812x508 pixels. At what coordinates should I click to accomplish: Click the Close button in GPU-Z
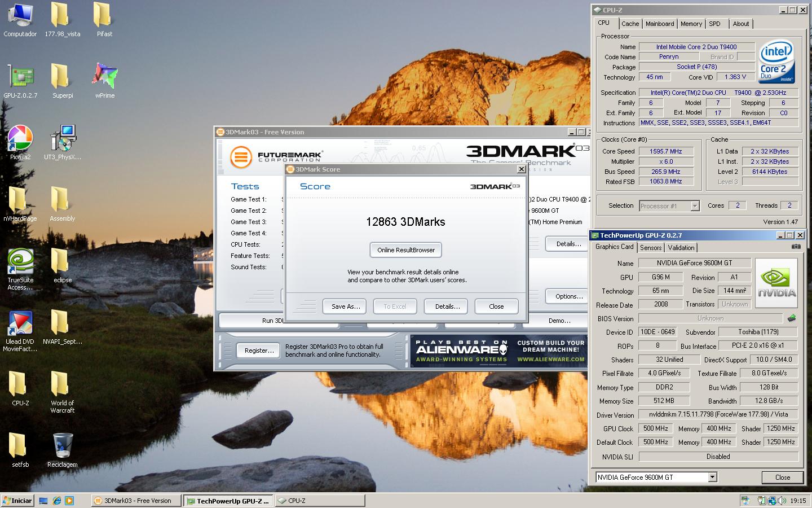pos(783,478)
